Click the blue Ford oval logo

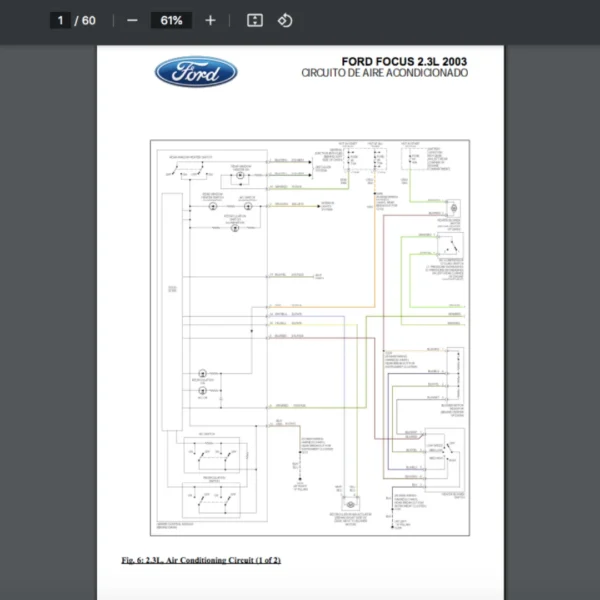(x=196, y=72)
